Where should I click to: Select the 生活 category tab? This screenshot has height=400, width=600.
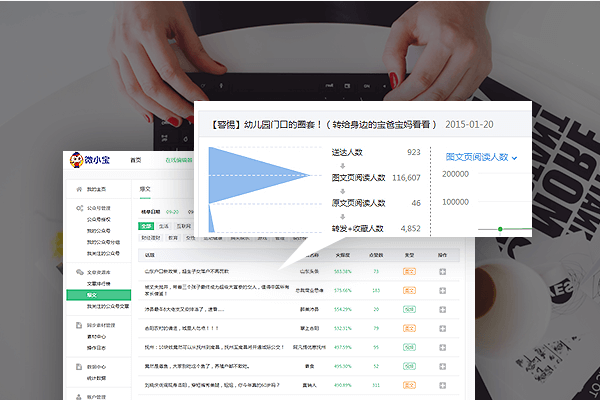pyautogui.click(x=162, y=226)
